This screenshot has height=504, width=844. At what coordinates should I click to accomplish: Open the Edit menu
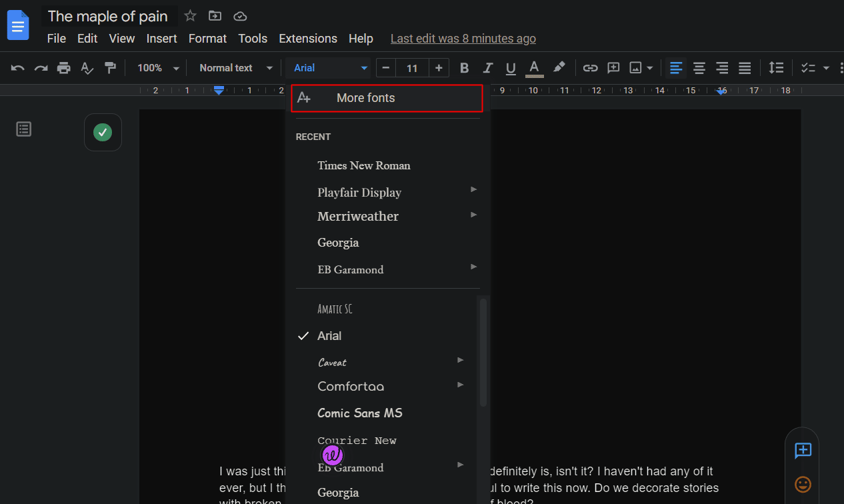[x=87, y=39]
